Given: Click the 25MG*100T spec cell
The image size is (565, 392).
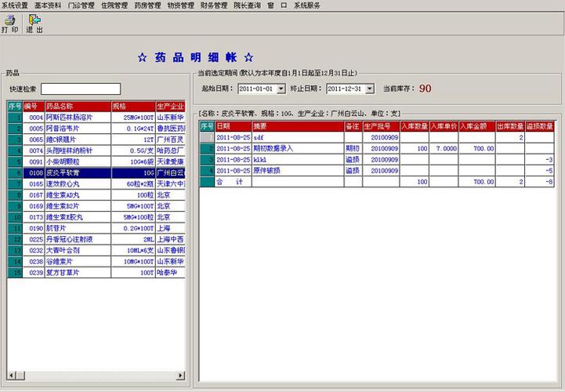Looking at the screenshot, I should (133, 118).
